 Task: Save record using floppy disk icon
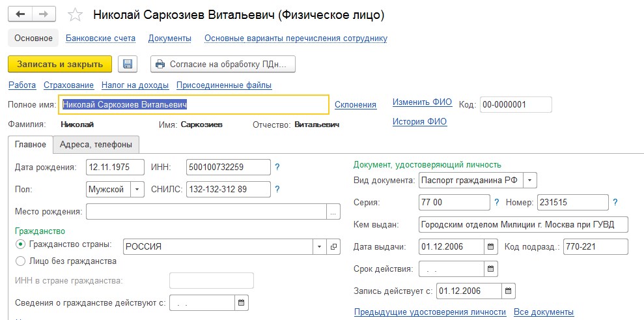pyautogui.click(x=128, y=64)
